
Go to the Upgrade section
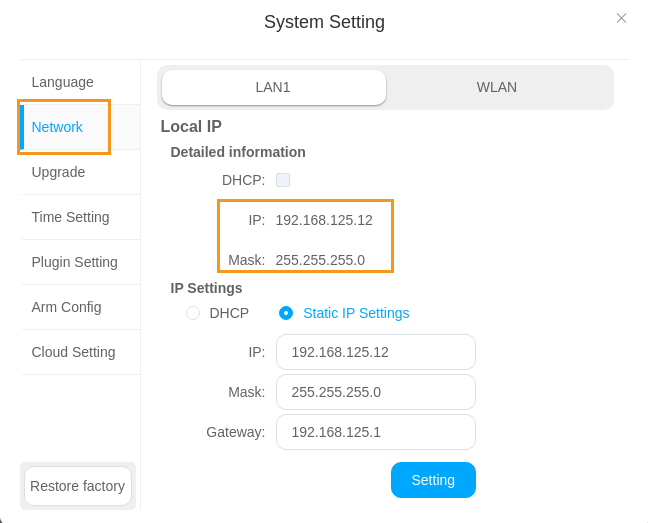[58, 172]
